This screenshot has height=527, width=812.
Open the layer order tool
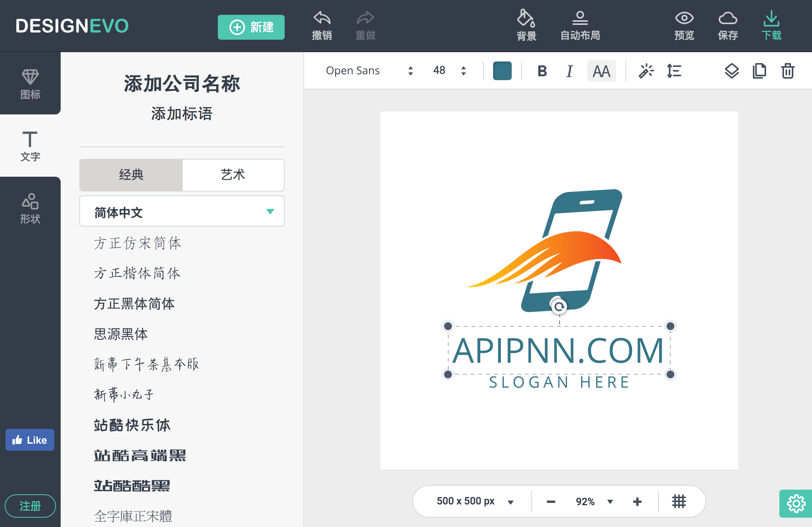(x=731, y=71)
